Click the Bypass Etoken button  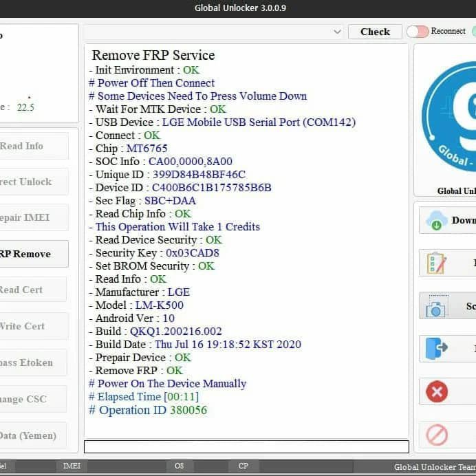[x=34, y=363]
